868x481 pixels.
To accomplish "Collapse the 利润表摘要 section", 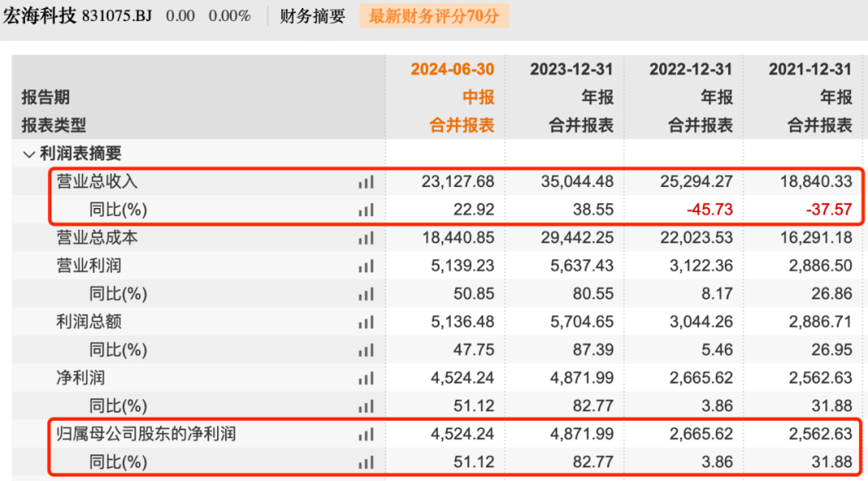I will click(29, 154).
